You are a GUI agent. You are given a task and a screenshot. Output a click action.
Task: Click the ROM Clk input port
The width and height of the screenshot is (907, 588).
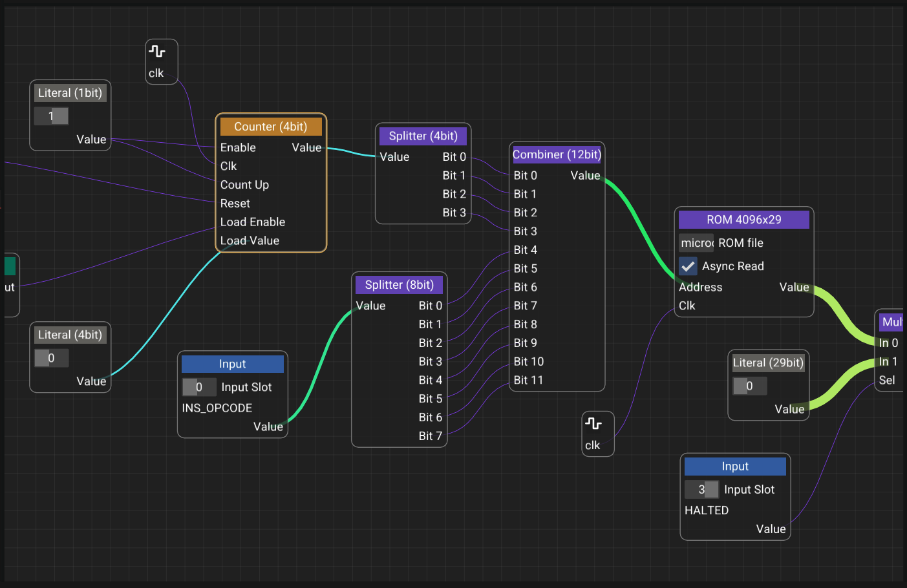[687, 306]
